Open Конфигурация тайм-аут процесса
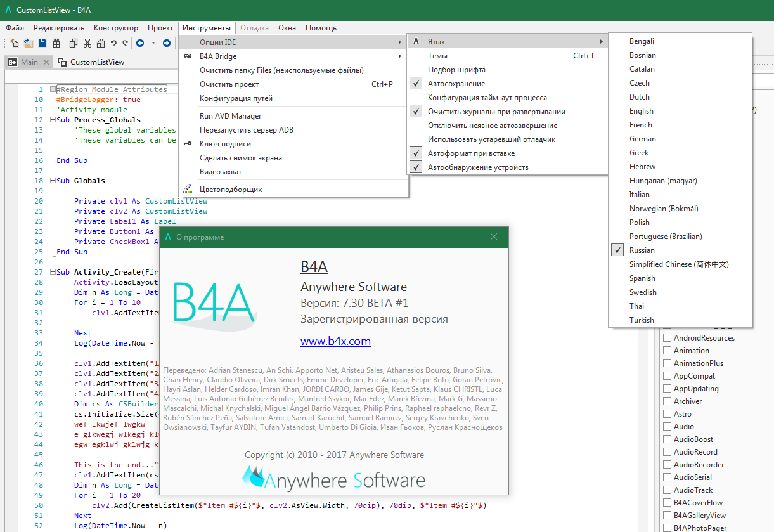The width and height of the screenshot is (774, 532). 508,98
